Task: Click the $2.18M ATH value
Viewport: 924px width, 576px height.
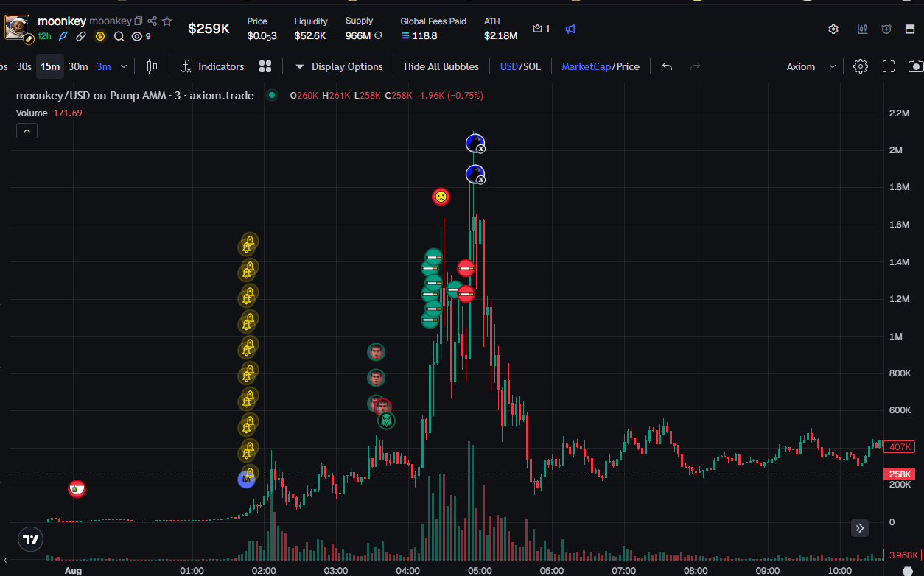Action: click(500, 35)
